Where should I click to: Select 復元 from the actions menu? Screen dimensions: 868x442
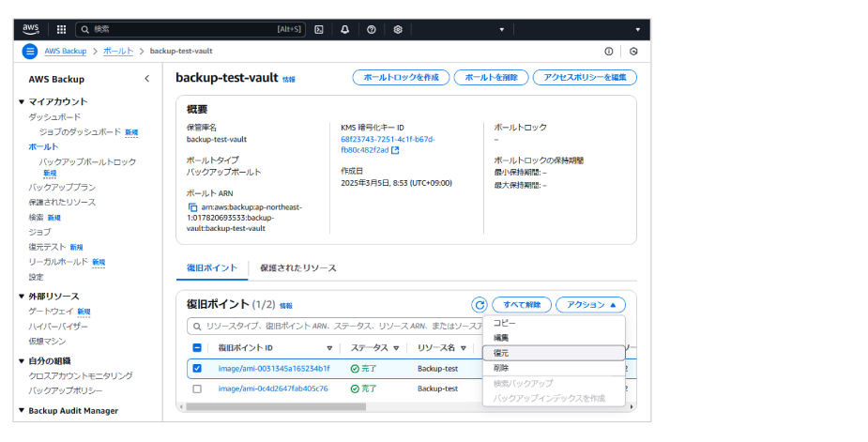pyautogui.click(x=502, y=353)
